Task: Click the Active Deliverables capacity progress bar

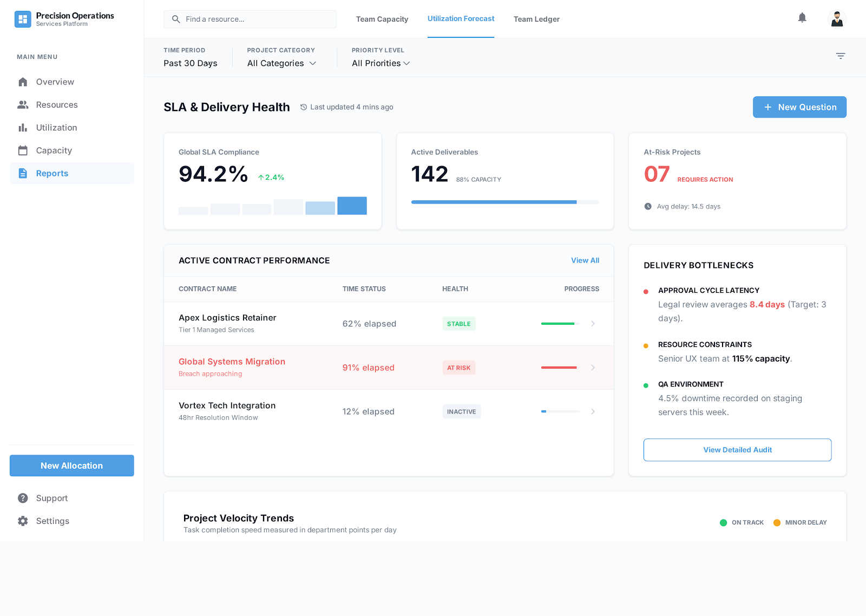Action: click(504, 202)
